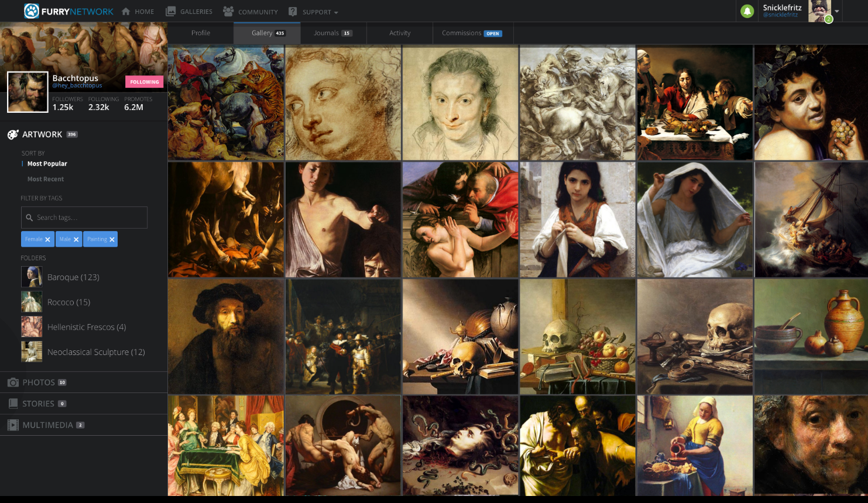Open the skull with fruit basket painting
The height and width of the screenshot is (503, 868).
pos(578,336)
